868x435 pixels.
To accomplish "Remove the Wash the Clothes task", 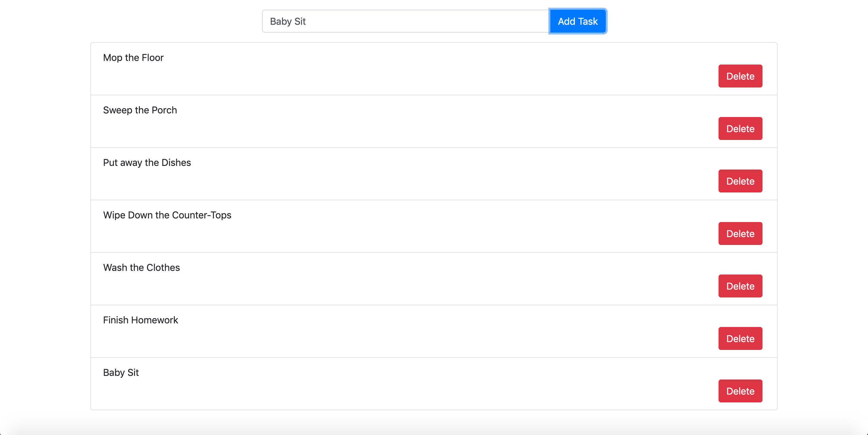I will [x=740, y=286].
